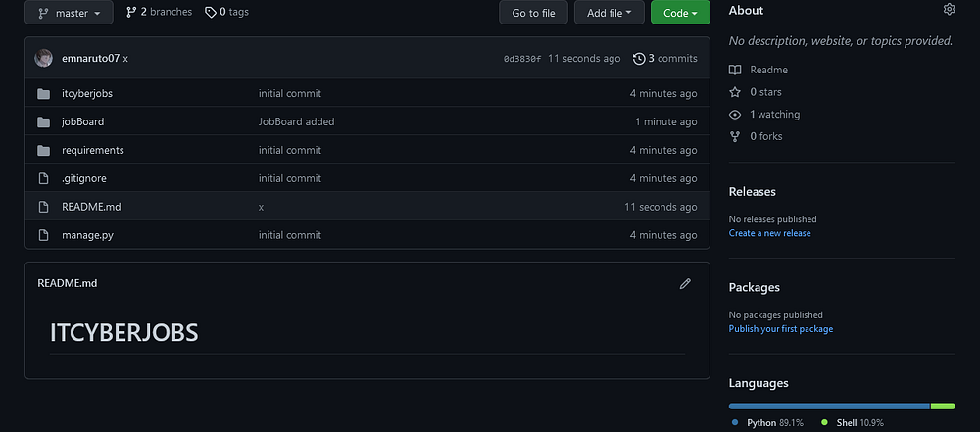Click the itcyberjobs folder icon
980x432 pixels.
point(43,94)
